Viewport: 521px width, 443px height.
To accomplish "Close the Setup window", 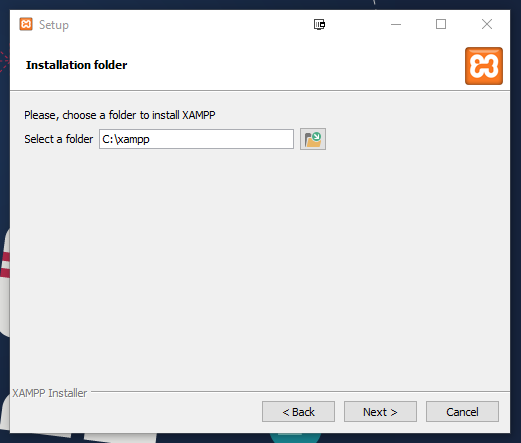I will [487, 24].
